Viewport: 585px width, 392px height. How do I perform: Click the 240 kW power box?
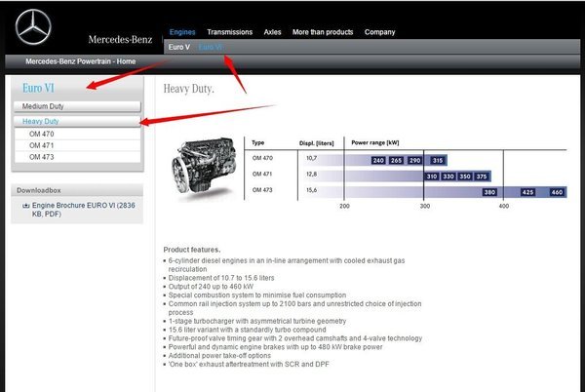[378, 160]
